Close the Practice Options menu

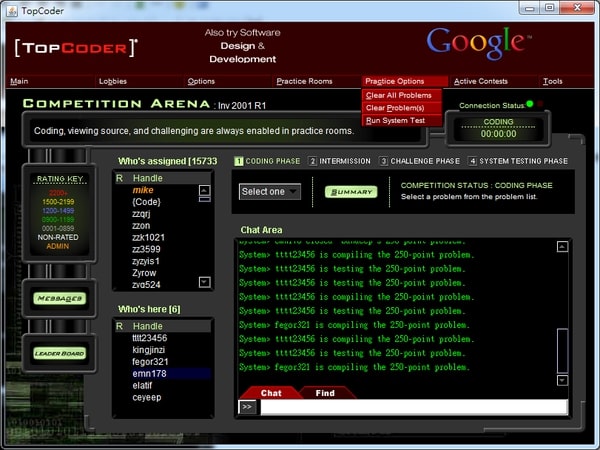tap(404, 81)
